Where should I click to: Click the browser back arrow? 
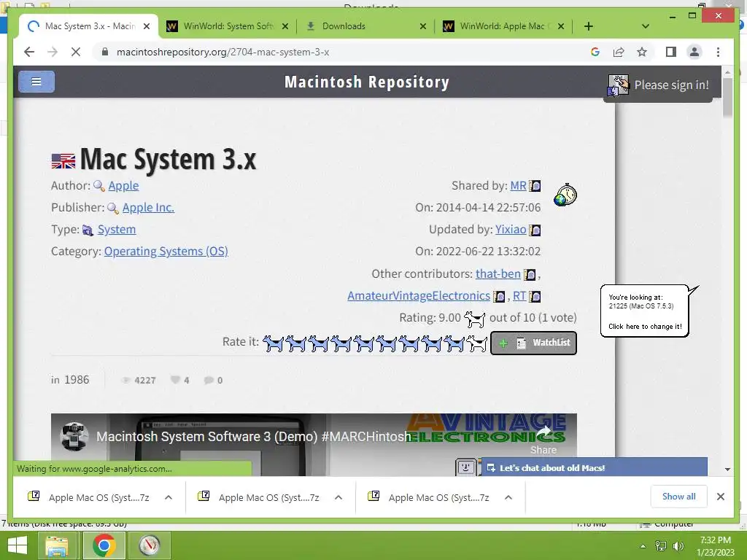pyautogui.click(x=29, y=52)
